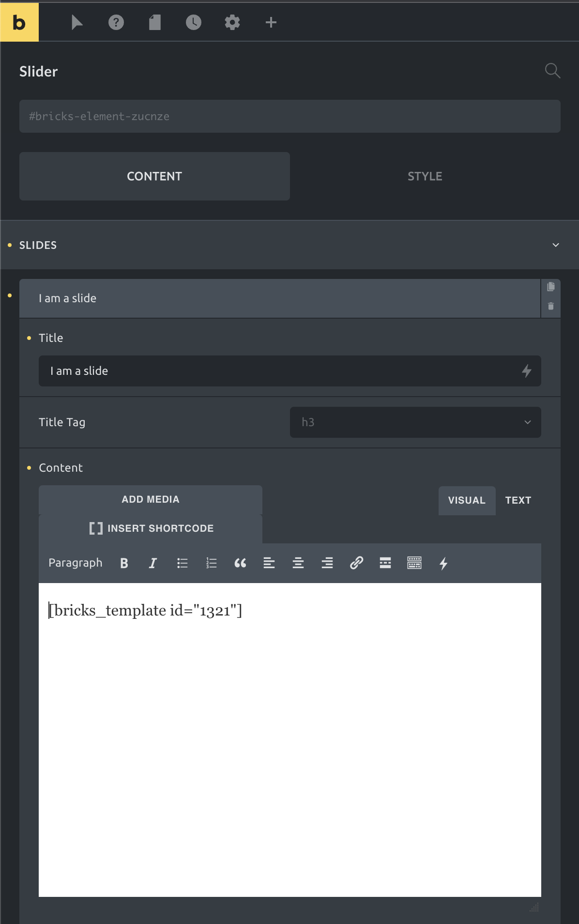Insert Read More tag
The width and height of the screenshot is (579, 924).
point(385,563)
